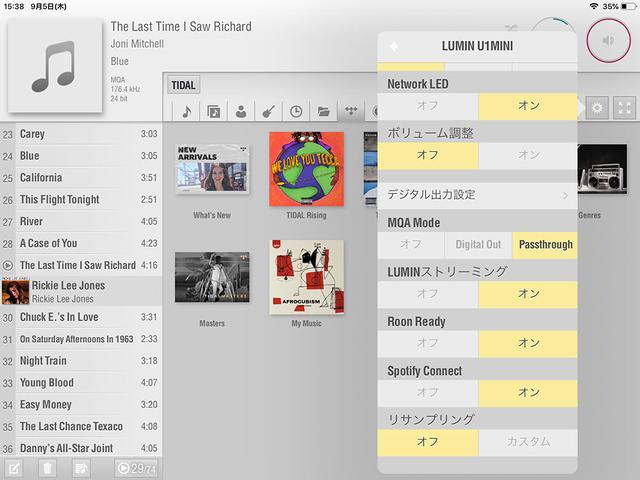Select The Last Time I Saw Richard row

(81, 265)
